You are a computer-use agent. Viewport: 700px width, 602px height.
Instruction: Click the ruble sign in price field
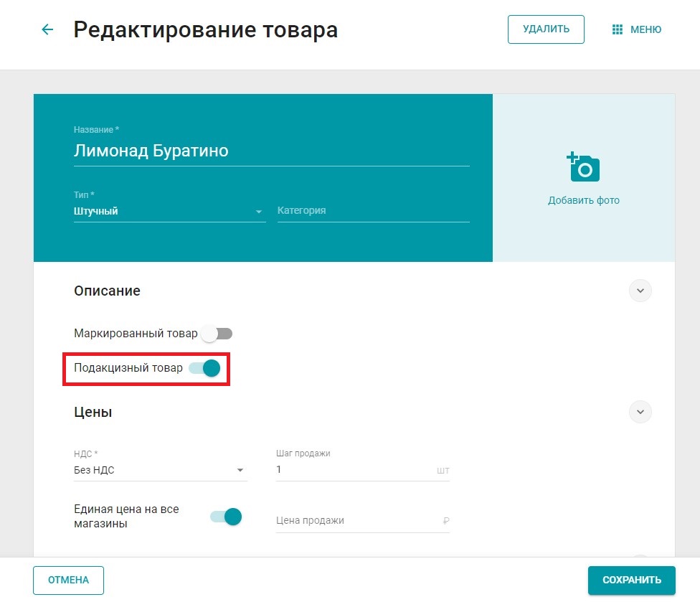point(445,521)
